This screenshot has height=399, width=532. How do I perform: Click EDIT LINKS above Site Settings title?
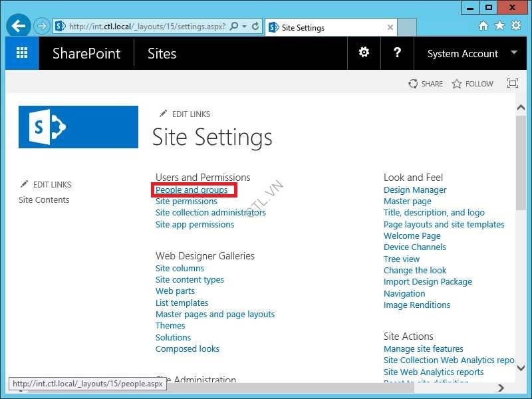coord(185,114)
